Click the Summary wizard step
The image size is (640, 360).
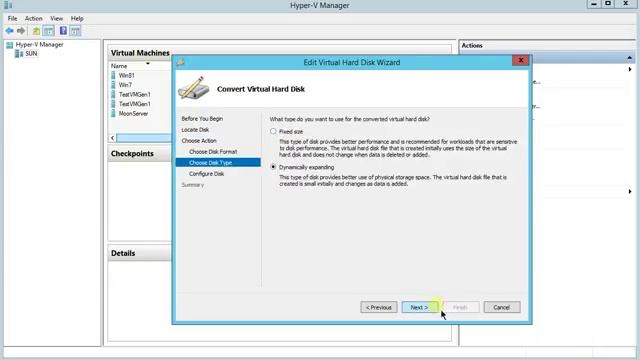click(x=193, y=185)
